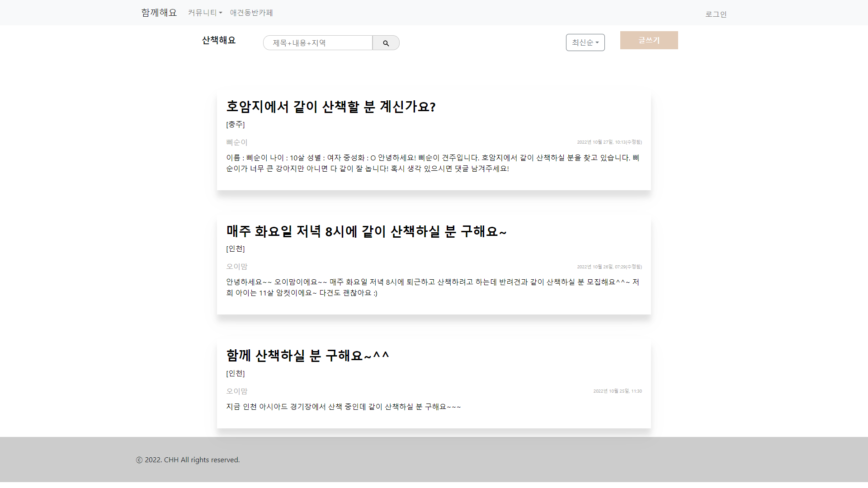Expand the 커뮤니티 navigation dropdown
The image size is (868, 488).
205,13
